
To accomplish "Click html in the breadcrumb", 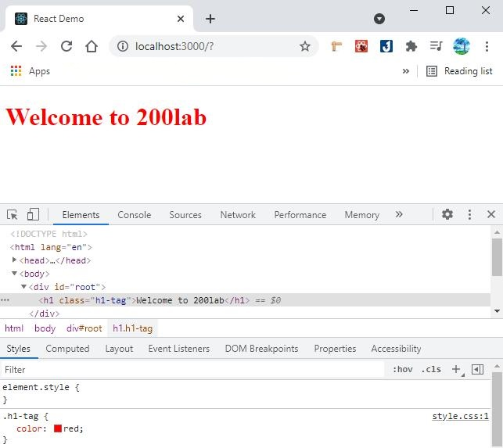I will point(14,328).
